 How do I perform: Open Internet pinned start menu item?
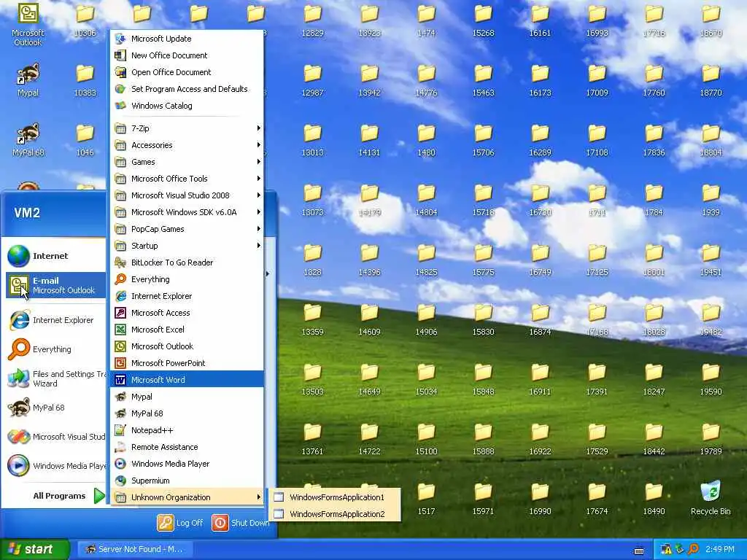[55, 256]
